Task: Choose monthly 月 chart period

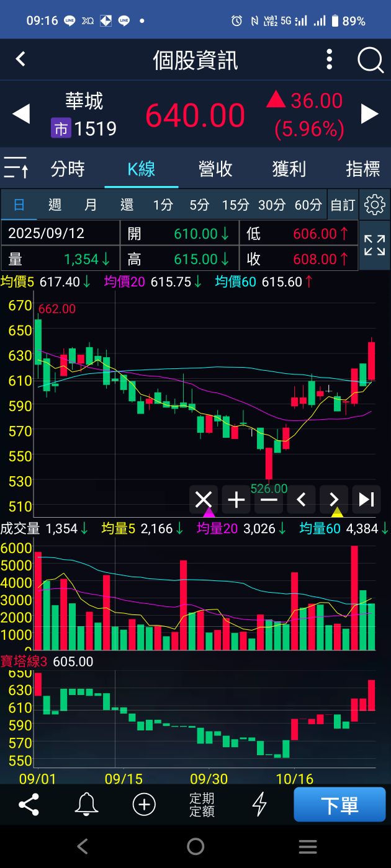Action: coord(91,205)
